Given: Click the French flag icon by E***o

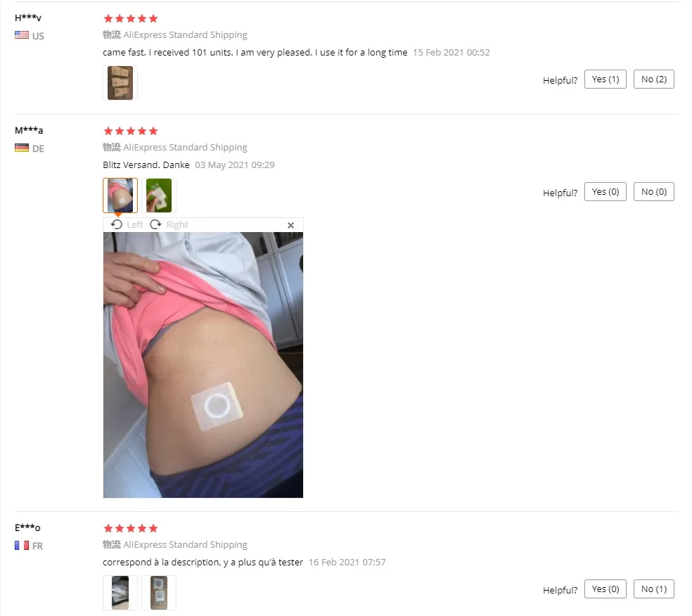Looking at the screenshot, I should coord(22,546).
